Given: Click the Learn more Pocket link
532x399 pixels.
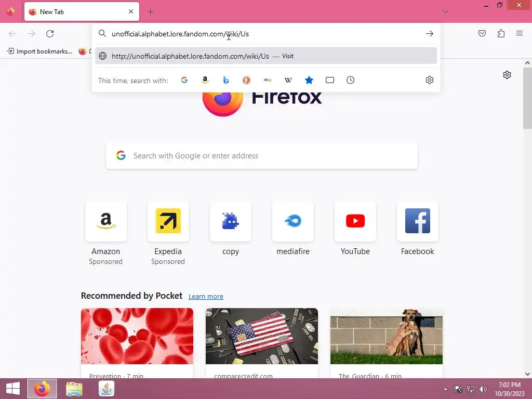Looking at the screenshot, I should 206,296.
